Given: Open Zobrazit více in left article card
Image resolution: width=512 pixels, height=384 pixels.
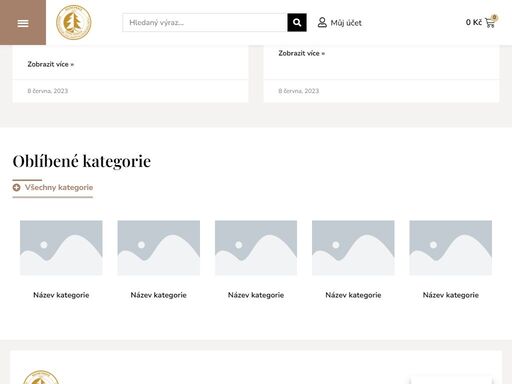Looking at the screenshot, I should pos(51,64).
